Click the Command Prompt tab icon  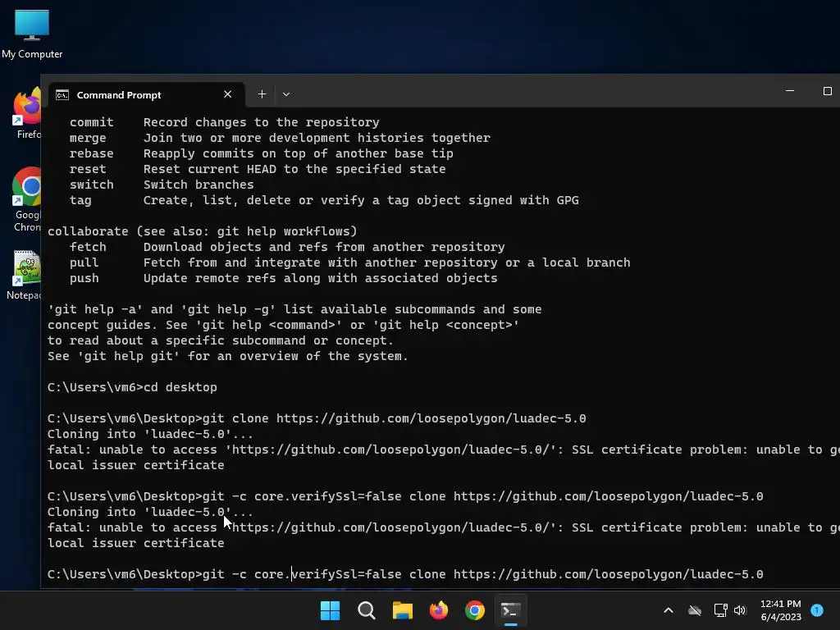(x=62, y=95)
